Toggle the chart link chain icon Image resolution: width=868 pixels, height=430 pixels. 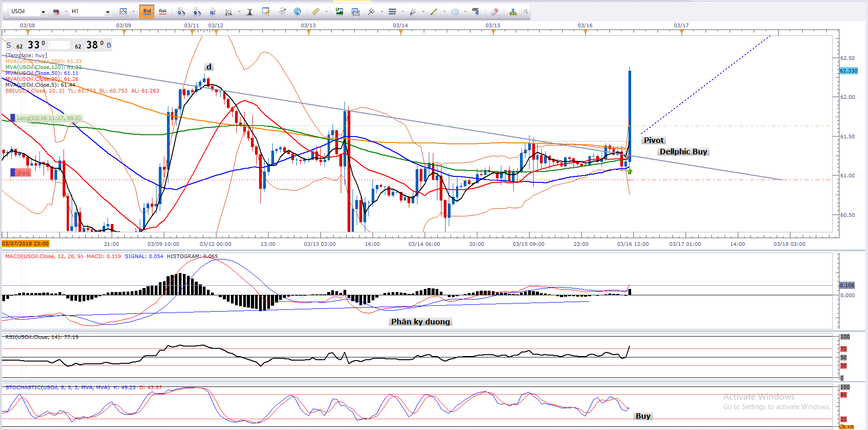56,12
